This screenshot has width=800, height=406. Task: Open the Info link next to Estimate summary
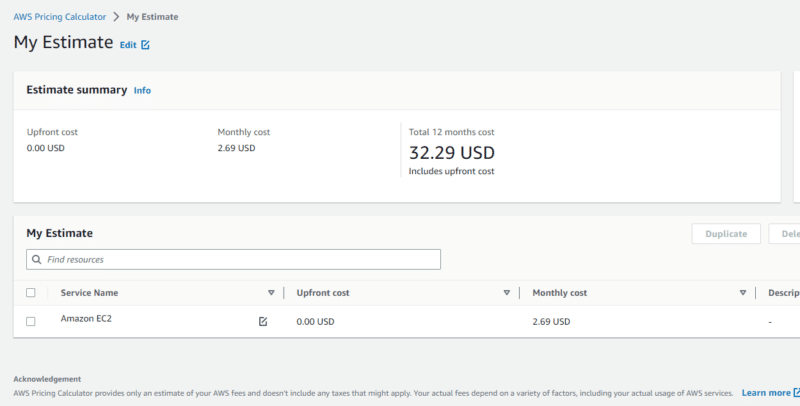pos(142,90)
